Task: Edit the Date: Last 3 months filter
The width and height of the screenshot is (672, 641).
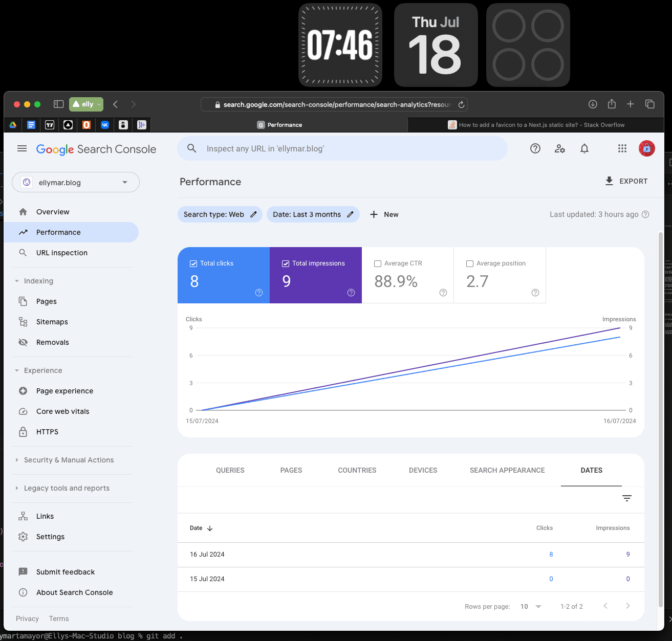Action: [x=313, y=214]
